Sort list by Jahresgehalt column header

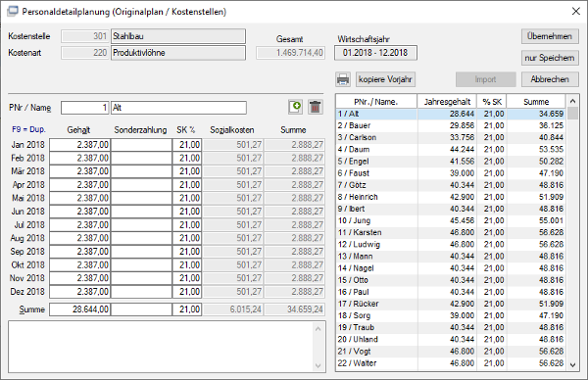pyautogui.click(x=447, y=102)
